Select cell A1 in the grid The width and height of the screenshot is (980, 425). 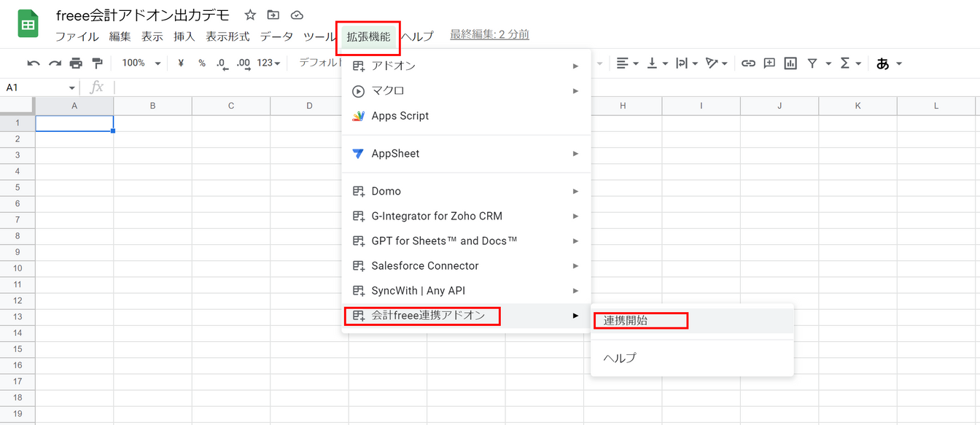pos(74,123)
